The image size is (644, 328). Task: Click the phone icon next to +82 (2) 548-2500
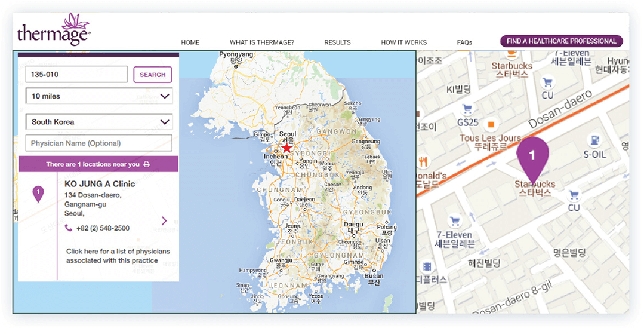[x=69, y=228]
